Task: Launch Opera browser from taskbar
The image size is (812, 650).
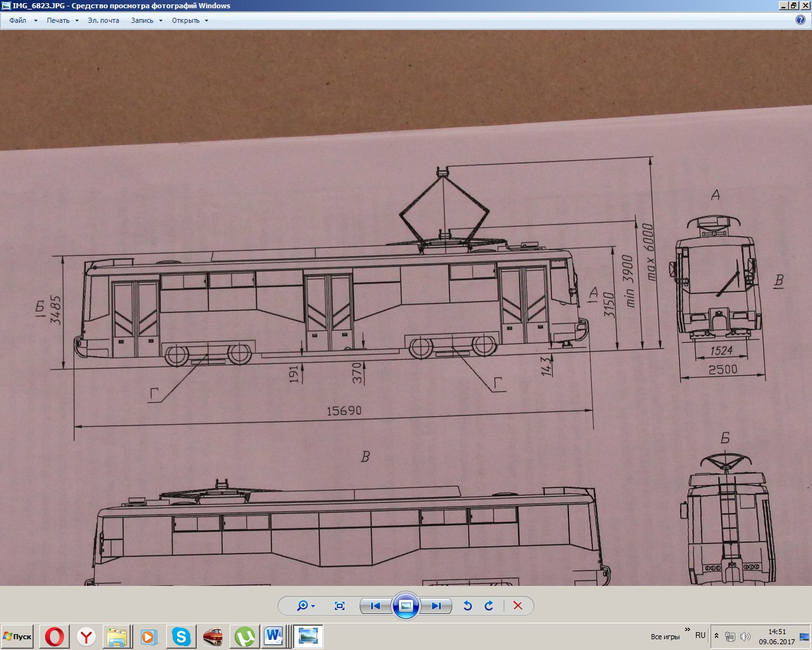Action: tap(55, 636)
